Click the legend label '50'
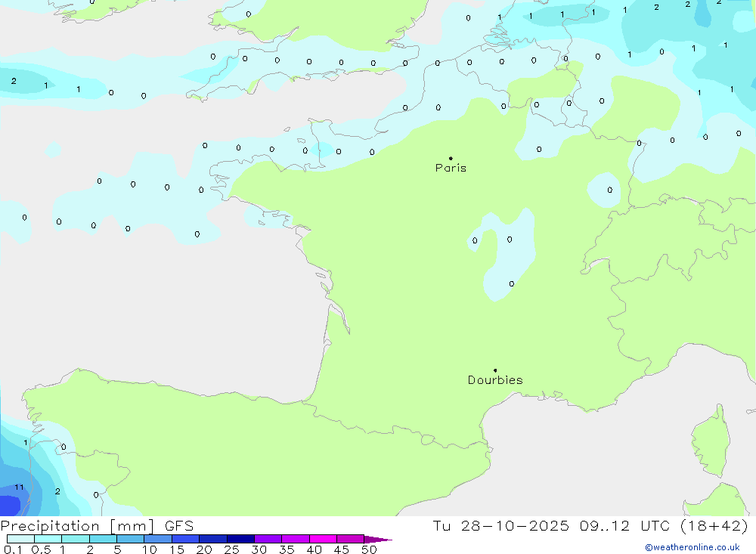The height and width of the screenshot is (554, 756). pyautogui.click(x=370, y=549)
